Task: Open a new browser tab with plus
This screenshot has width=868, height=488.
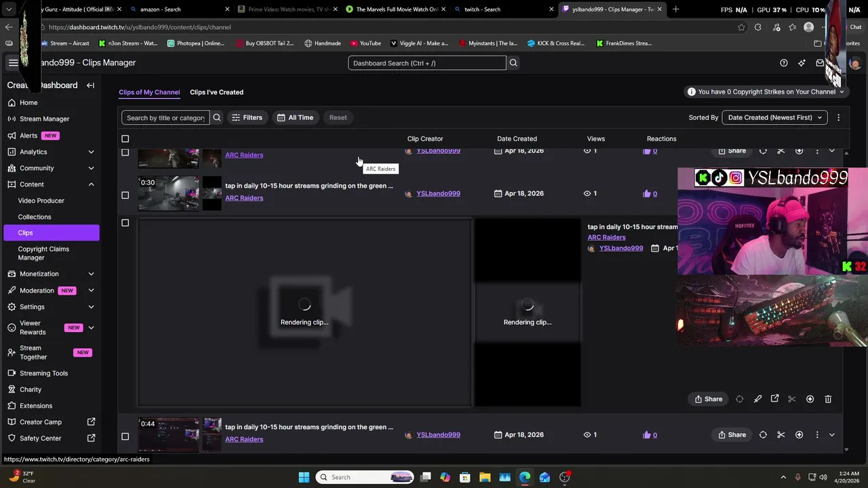Action: [x=675, y=9]
